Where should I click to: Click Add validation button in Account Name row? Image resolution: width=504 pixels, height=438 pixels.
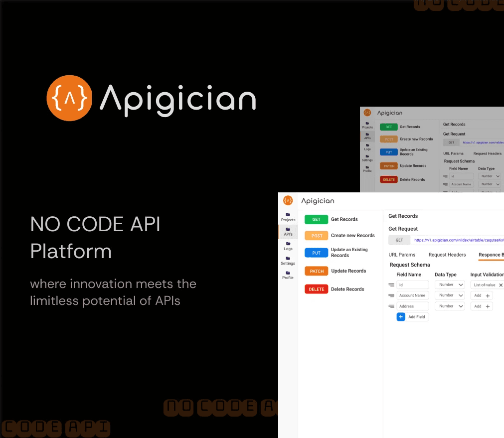click(x=482, y=295)
